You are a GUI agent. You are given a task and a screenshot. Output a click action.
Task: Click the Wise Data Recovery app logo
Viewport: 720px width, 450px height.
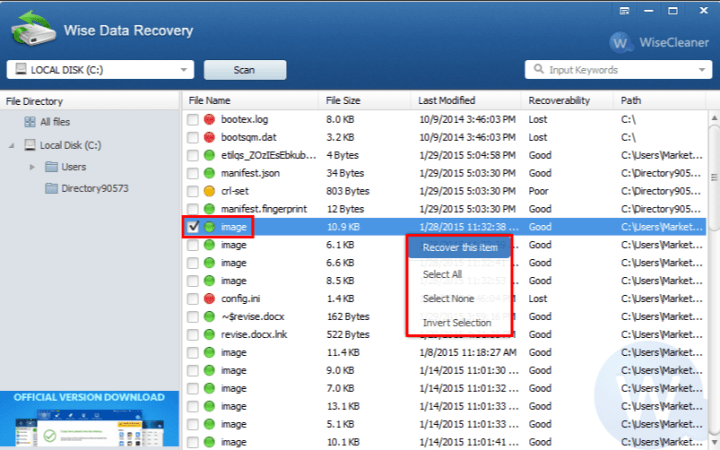point(34,28)
